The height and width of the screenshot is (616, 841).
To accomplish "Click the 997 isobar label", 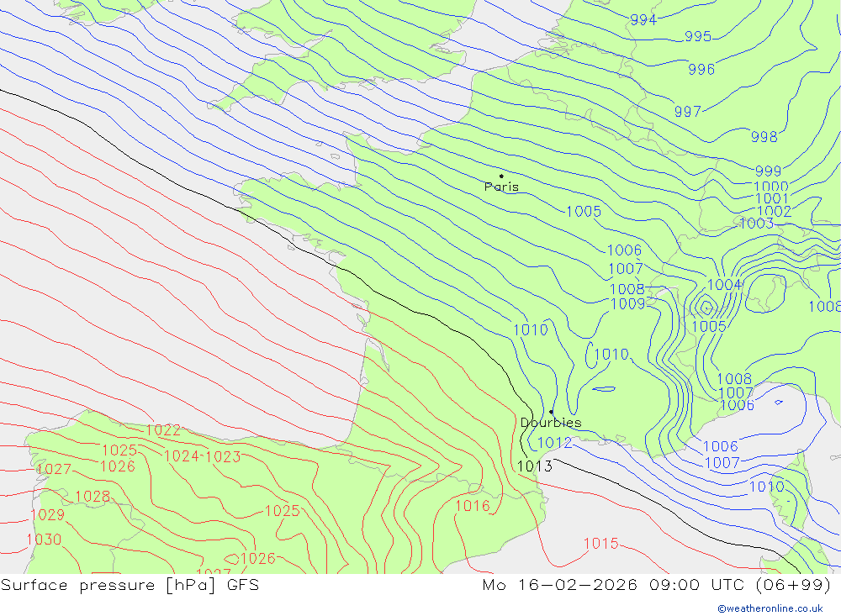I will click(x=688, y=112).
